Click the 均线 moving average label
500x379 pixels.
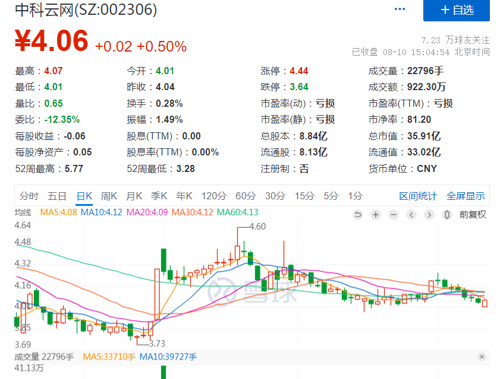click(x=23, y=212)
